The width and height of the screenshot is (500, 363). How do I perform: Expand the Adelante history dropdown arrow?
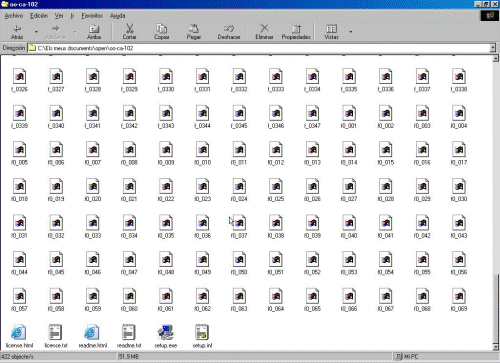[75, 32]
